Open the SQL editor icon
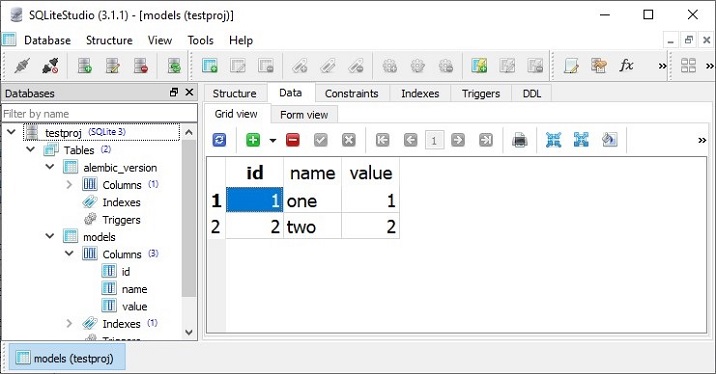716x374 pixels. 571,66
